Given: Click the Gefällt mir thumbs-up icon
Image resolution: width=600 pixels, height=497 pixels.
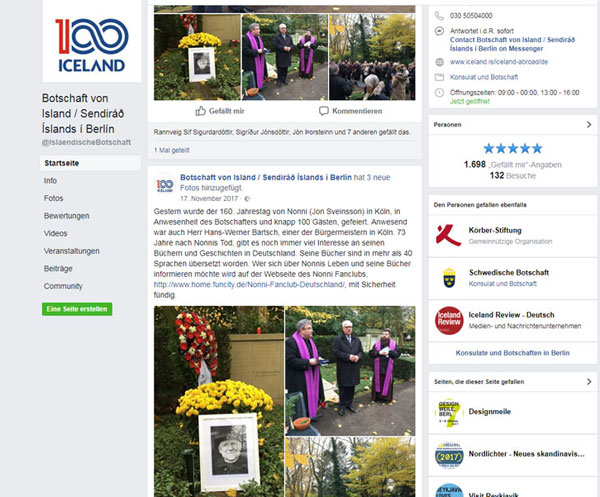Looking at the screenshot, I should [201, 111].
